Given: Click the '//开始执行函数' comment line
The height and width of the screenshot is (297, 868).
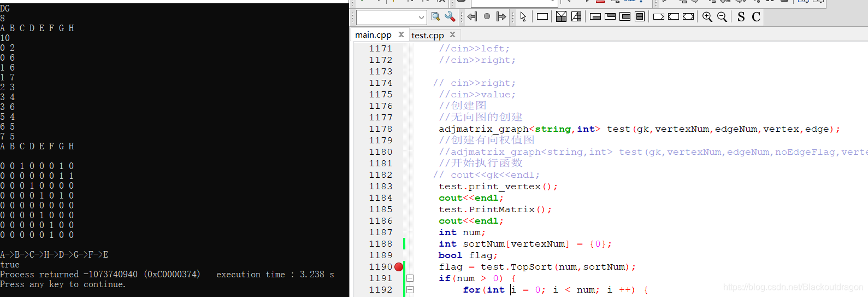Looking at the screenshot, I should [481, 163].
